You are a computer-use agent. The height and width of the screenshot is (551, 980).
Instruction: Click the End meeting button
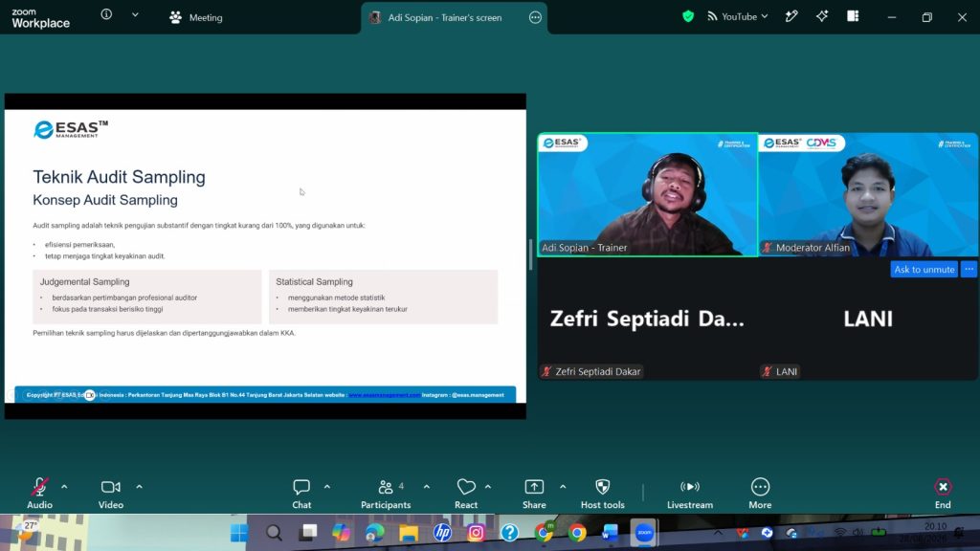coord(943,493)
